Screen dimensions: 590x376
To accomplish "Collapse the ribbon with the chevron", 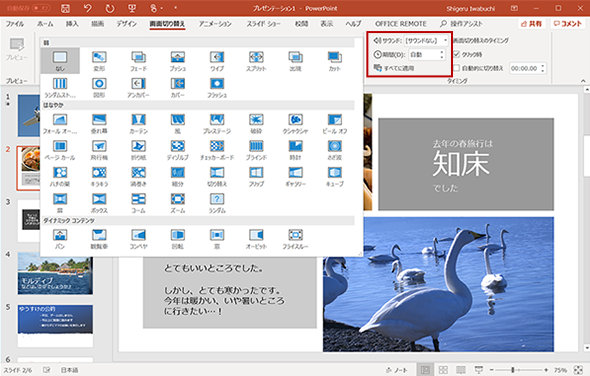I will [583, 81].
